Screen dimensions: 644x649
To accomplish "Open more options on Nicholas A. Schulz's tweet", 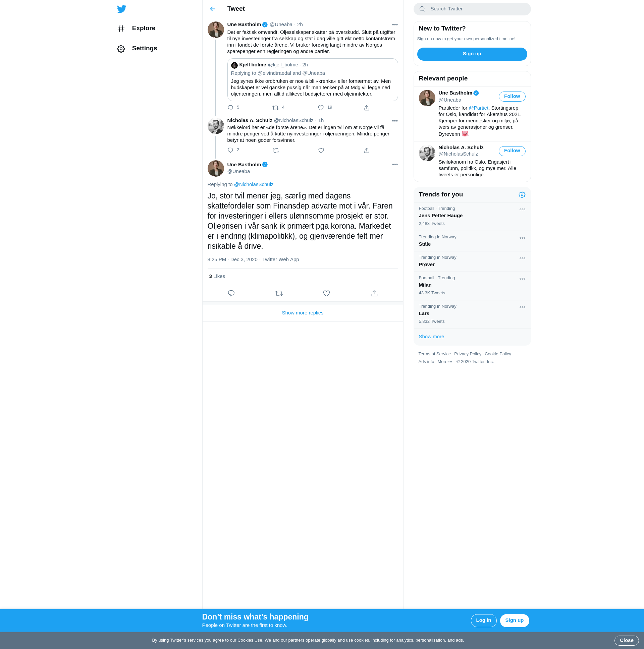I will click(394, 121).
